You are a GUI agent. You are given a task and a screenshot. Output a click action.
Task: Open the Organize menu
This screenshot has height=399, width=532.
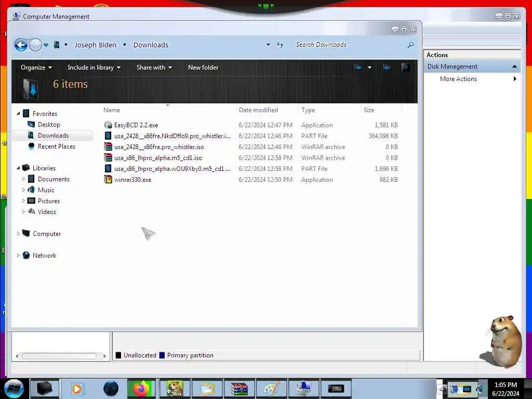click(x=36, y=68)
